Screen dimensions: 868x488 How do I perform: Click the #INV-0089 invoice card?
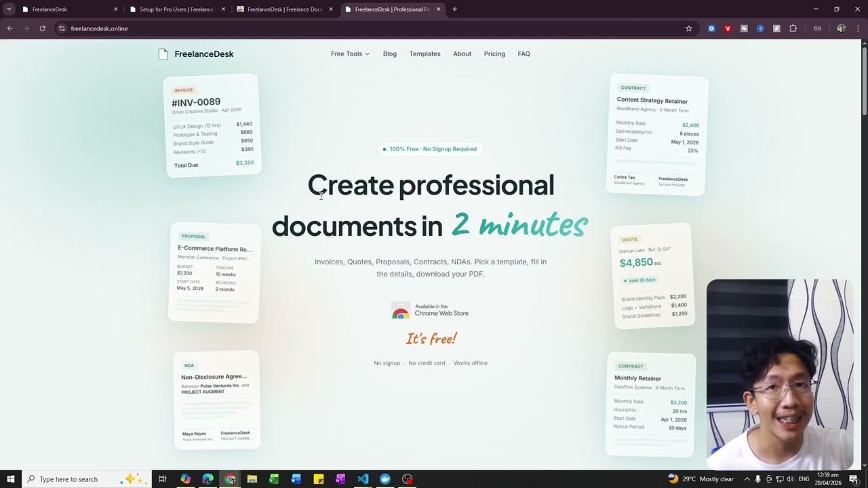212,125
